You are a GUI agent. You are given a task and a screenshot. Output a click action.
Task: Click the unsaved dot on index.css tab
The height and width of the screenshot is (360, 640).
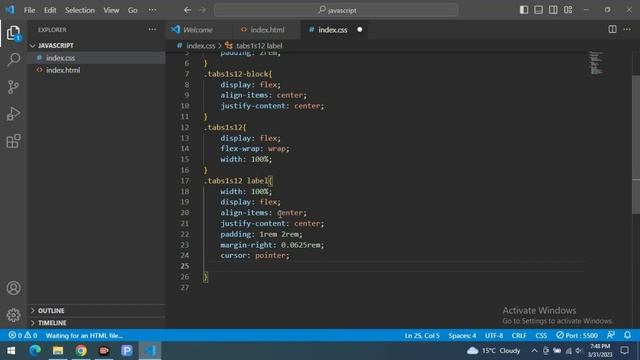[x=360, y=29]
